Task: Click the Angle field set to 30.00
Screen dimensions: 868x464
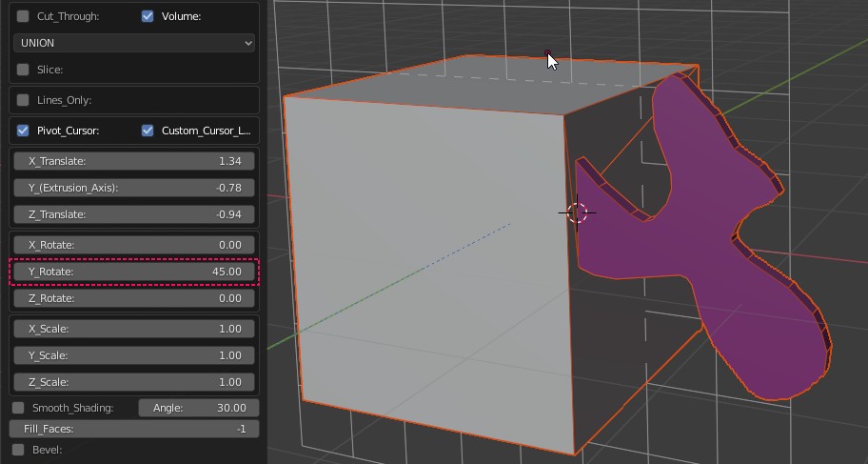Action: (x=198, y=408)
